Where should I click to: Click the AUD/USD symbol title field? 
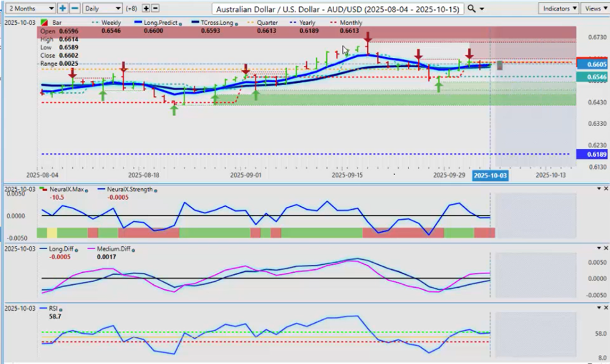[x=337, y=9]
